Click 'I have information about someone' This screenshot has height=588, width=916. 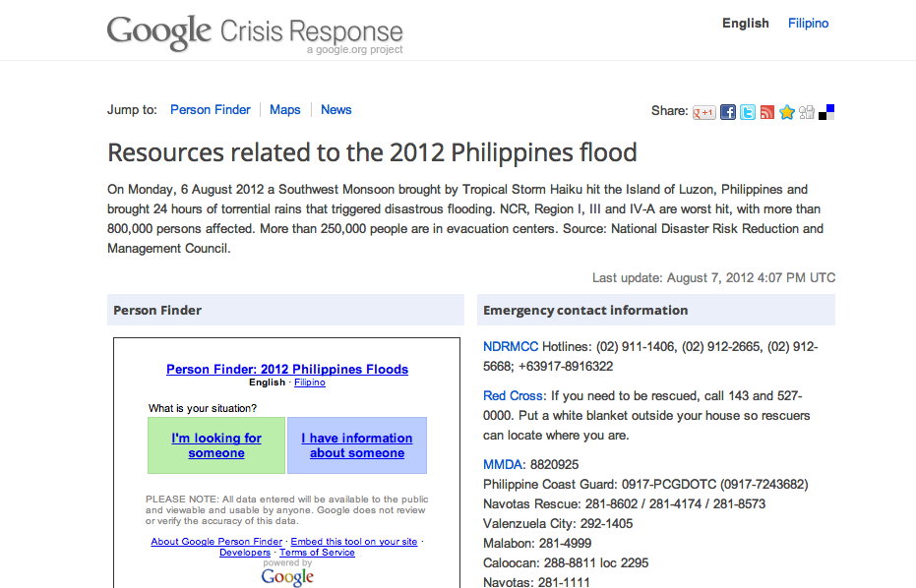[x=356, y=444]
